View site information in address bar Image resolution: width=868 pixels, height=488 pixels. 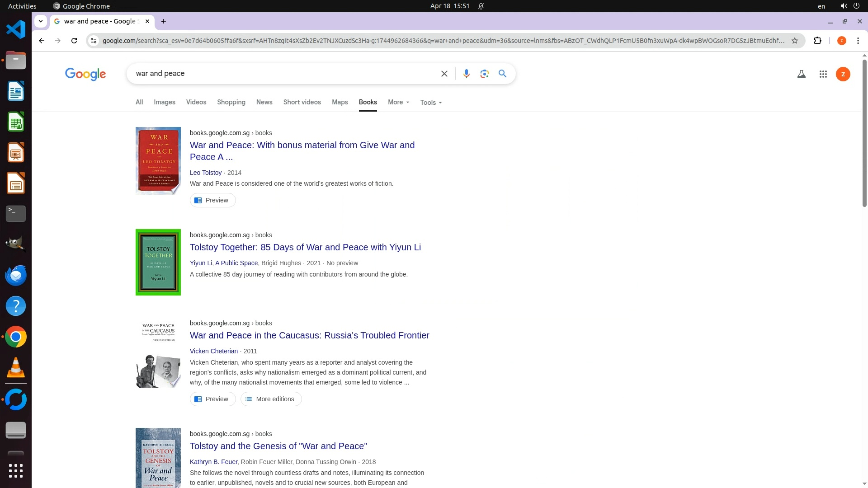coord(94,41)
